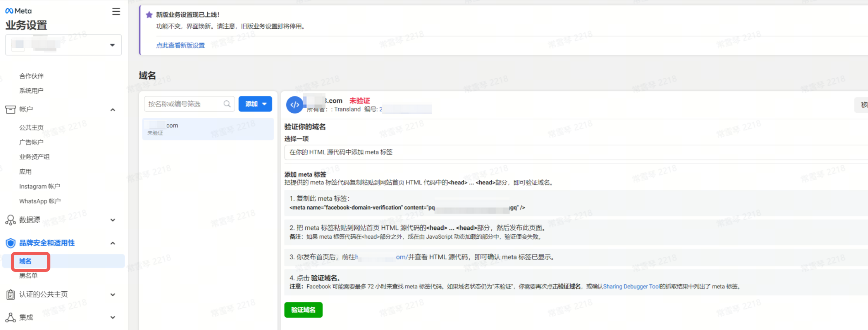Click the blue code domain icon
Image resolution: width=868 pixels, height=330 pixels.
(294, 105)
